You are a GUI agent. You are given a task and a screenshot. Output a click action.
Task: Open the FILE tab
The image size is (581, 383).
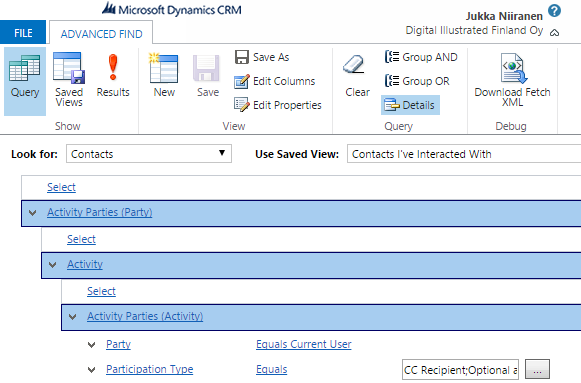pos(23,33)
